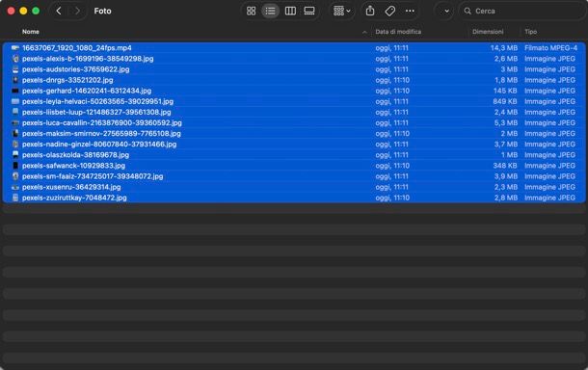Click the 348 KB size cell

coord(505,166)
